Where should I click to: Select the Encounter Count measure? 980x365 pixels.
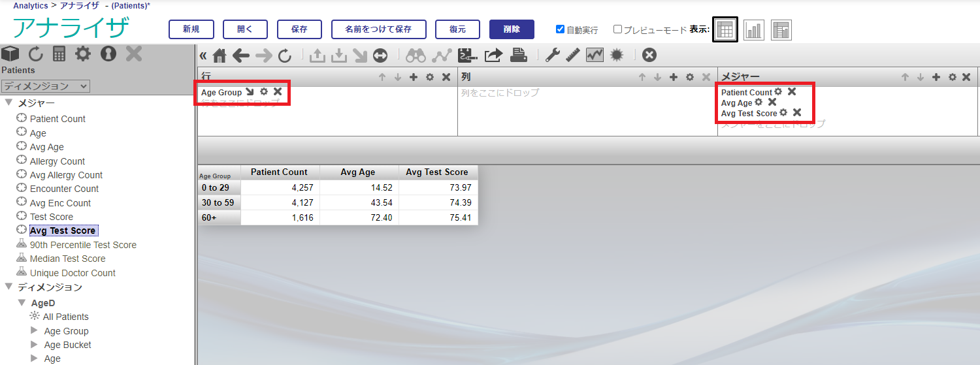[64, 189]
